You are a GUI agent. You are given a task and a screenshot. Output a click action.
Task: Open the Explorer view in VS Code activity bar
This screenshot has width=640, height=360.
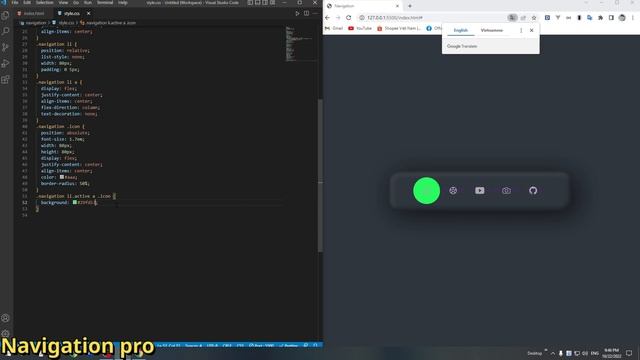coord(5,16)
